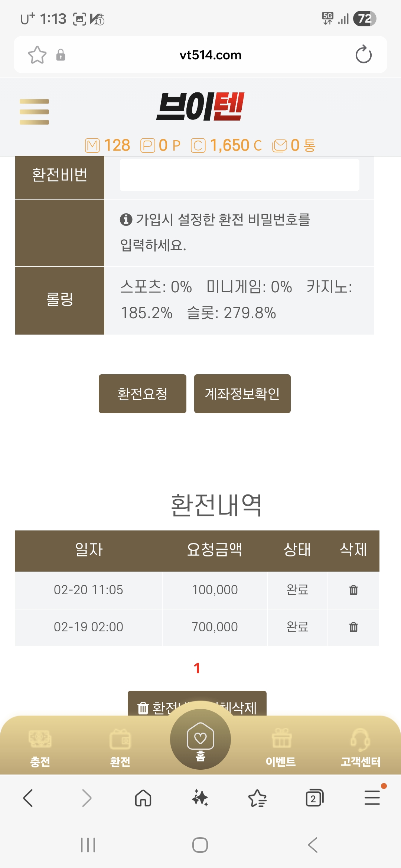Open the browser AI sparkle icon
The width and height of the screenshot is (401, 868).
click(x=200, y=798)
